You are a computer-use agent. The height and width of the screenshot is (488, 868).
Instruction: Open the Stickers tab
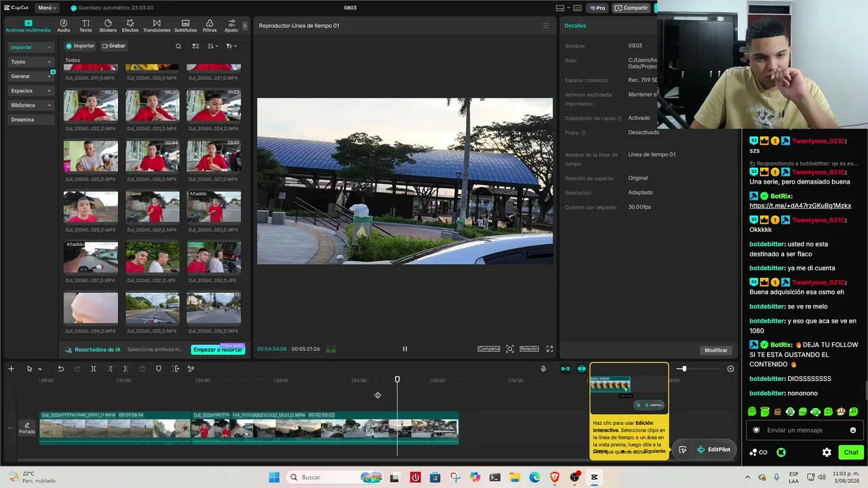(x=108, y=26)
